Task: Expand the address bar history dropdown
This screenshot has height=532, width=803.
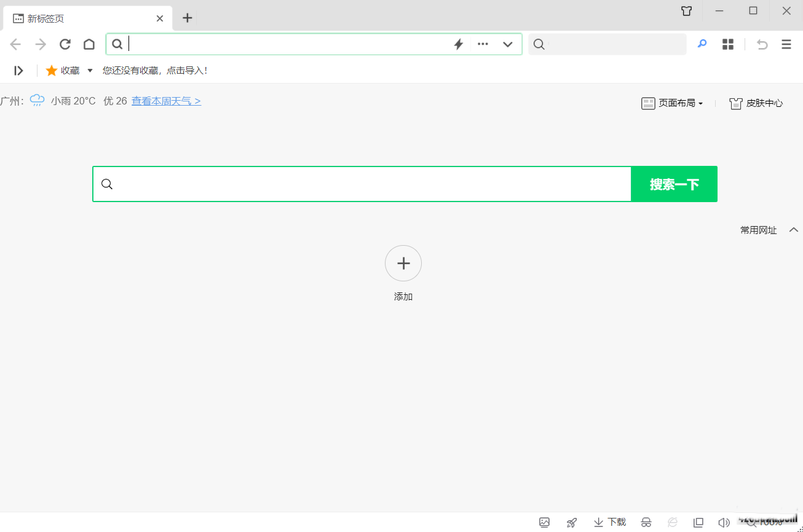Action: coord(508,44)
